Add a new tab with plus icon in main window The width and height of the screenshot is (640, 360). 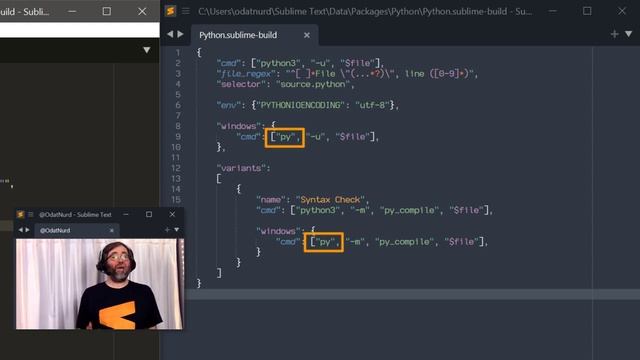[x=614, y=34]
